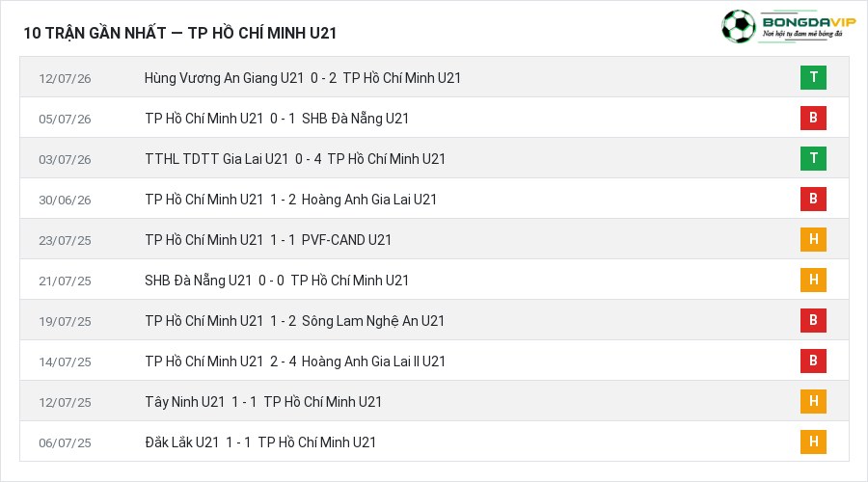Open the PVF-CAND U21 match result
The height and width of the screenshot is (482, 868).
(435, 240)
